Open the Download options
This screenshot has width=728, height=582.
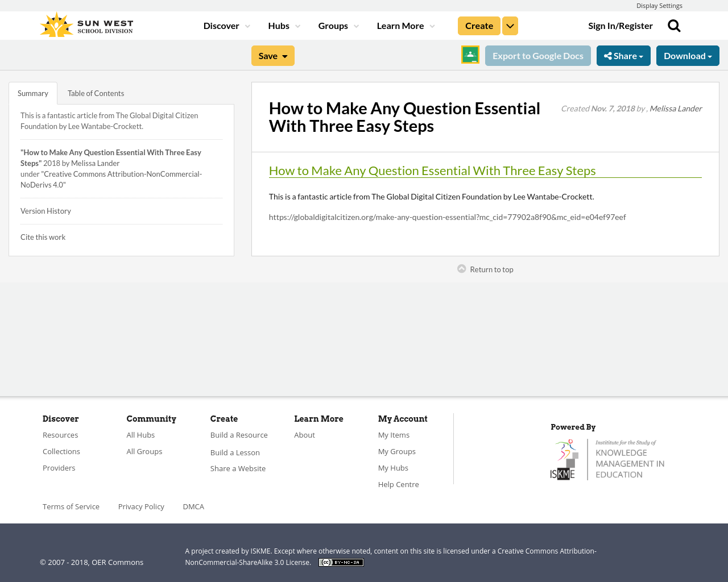click(688, 55)
